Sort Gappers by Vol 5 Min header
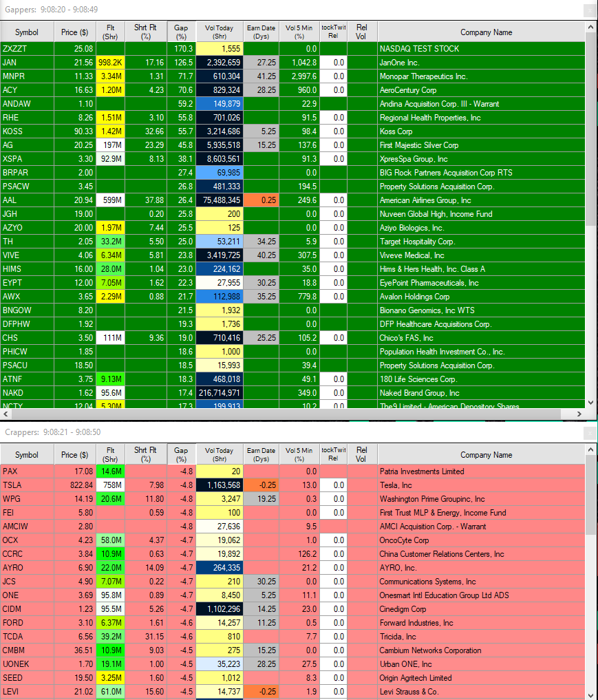 tap(299, 32)
